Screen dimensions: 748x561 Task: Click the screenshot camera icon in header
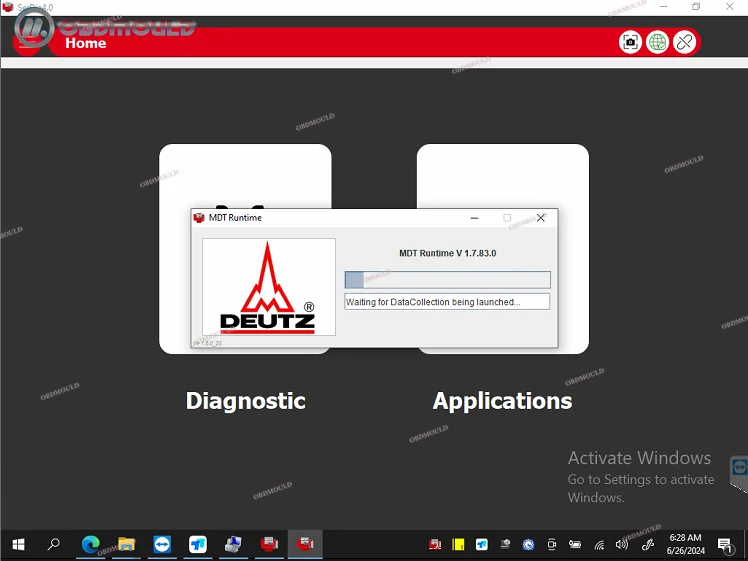630,42
